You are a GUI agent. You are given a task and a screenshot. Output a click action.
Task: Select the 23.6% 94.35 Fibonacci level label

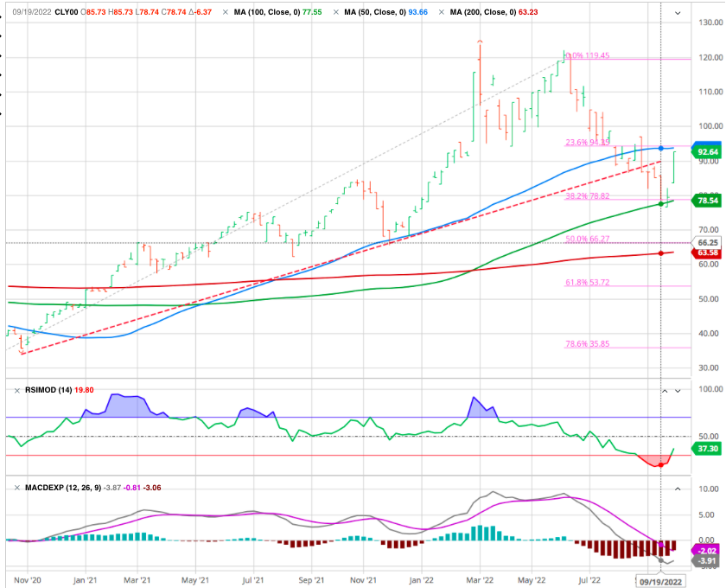pos(588,143)
